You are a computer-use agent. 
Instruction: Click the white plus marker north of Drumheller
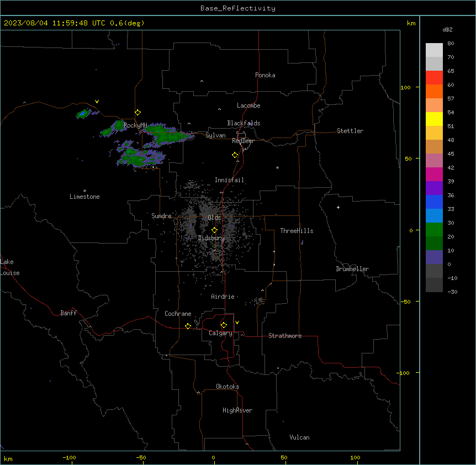point(338,207)
